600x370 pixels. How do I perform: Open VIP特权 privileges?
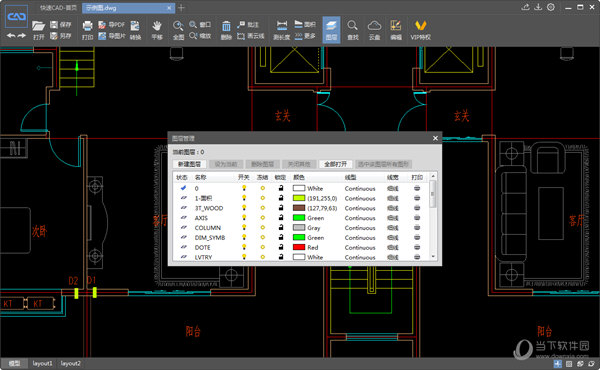421,30
